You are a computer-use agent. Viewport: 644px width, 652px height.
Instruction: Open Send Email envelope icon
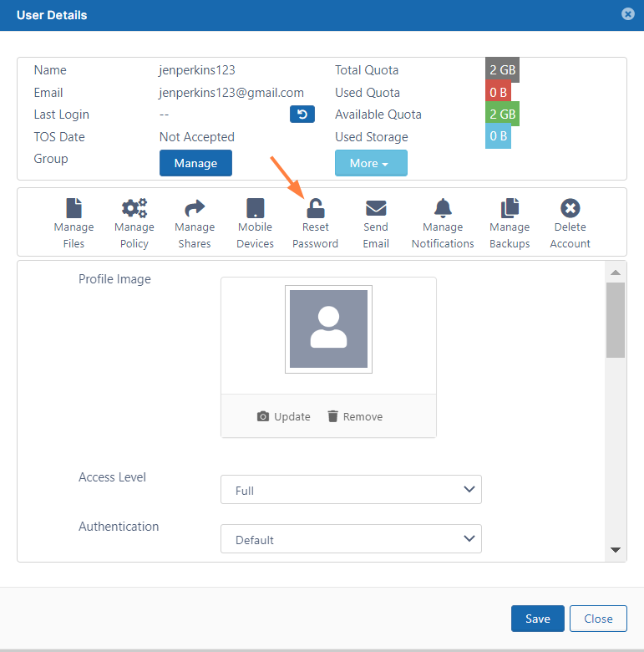coord(376,208)
